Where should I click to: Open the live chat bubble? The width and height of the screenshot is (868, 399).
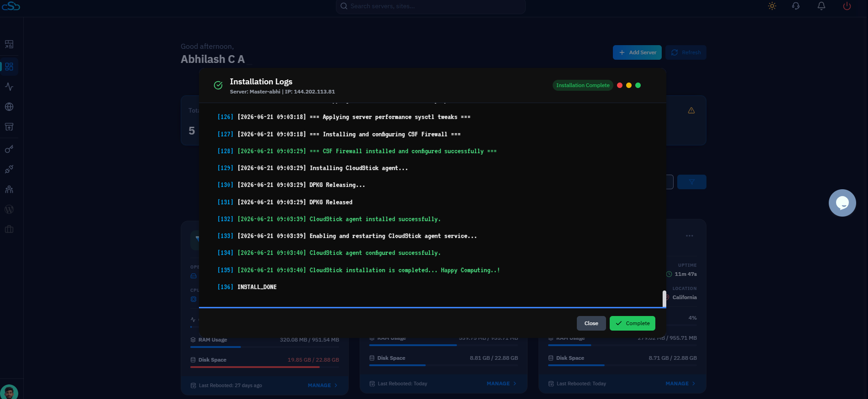[842, 203]
